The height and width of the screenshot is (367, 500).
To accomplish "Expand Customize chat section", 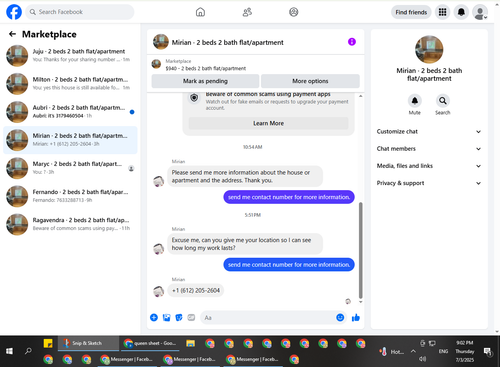I will (429, 131).
